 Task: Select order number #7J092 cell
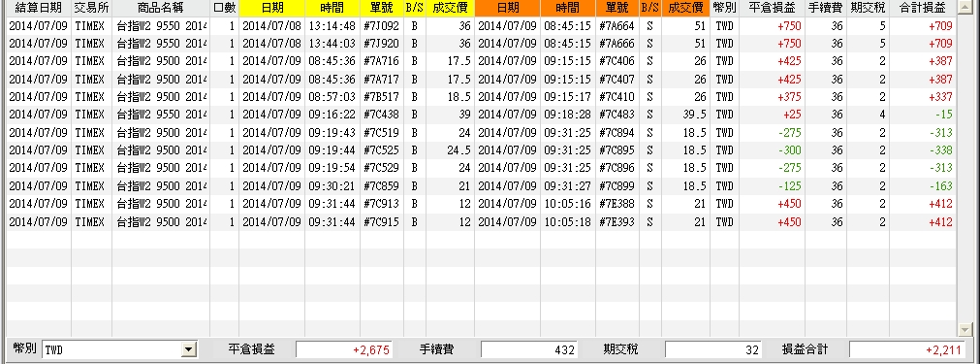382,26
